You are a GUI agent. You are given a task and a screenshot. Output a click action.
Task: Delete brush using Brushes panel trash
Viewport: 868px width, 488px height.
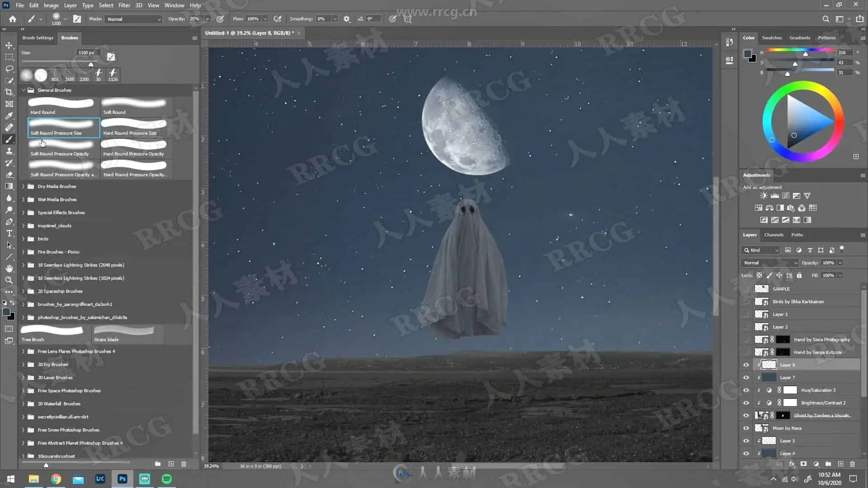184,464
